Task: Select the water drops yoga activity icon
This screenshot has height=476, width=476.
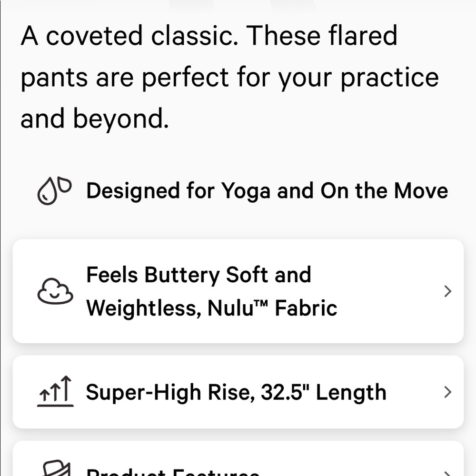Action: click(x=55, y=190)
